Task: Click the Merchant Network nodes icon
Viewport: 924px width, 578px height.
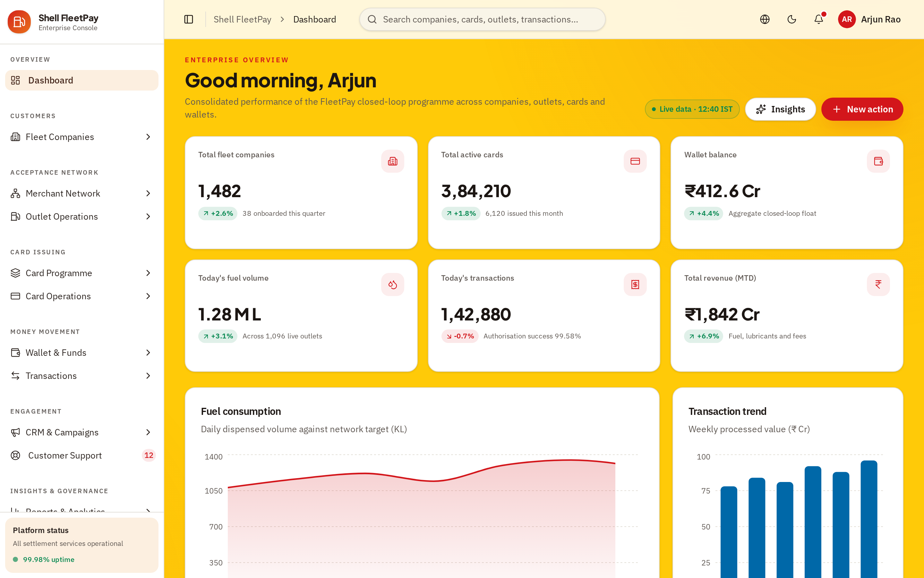Action: pyautogui.click(x=15, y=193)
